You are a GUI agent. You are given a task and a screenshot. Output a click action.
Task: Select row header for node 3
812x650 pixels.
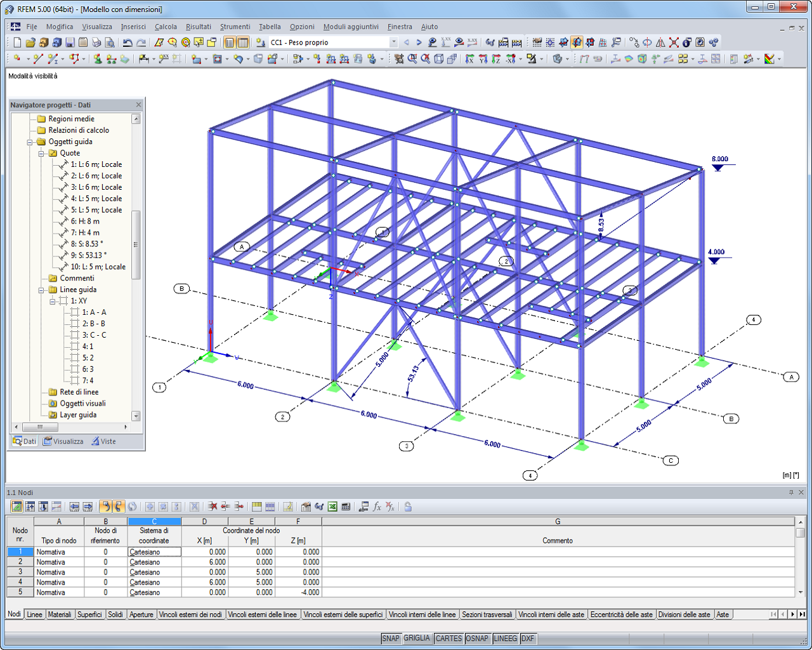tap(20, 573)
